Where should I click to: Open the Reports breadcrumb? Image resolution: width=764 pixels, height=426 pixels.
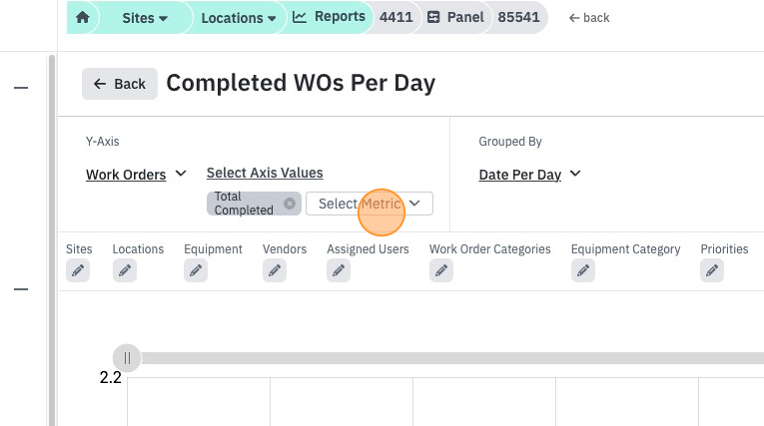(x=329, y=17)
